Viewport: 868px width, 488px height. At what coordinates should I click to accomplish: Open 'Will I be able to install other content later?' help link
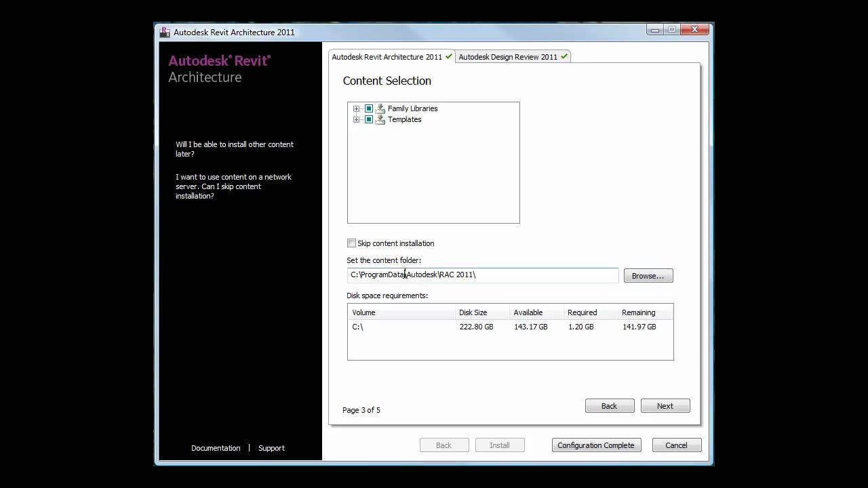(x=235, y=149)
